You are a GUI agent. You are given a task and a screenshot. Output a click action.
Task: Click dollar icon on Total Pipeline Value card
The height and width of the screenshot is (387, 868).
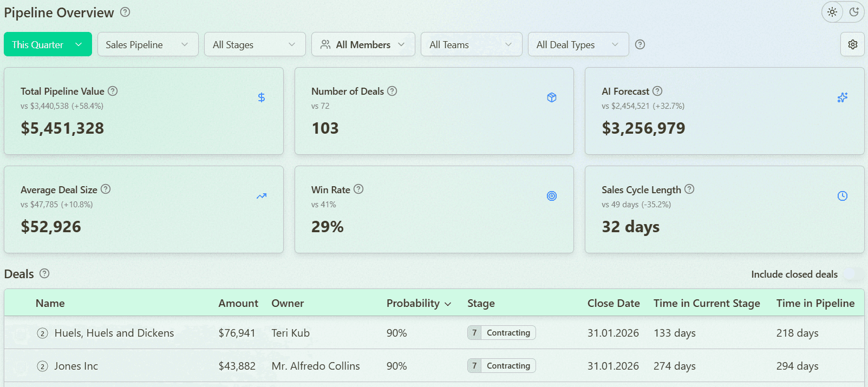[x=262, y=97]
